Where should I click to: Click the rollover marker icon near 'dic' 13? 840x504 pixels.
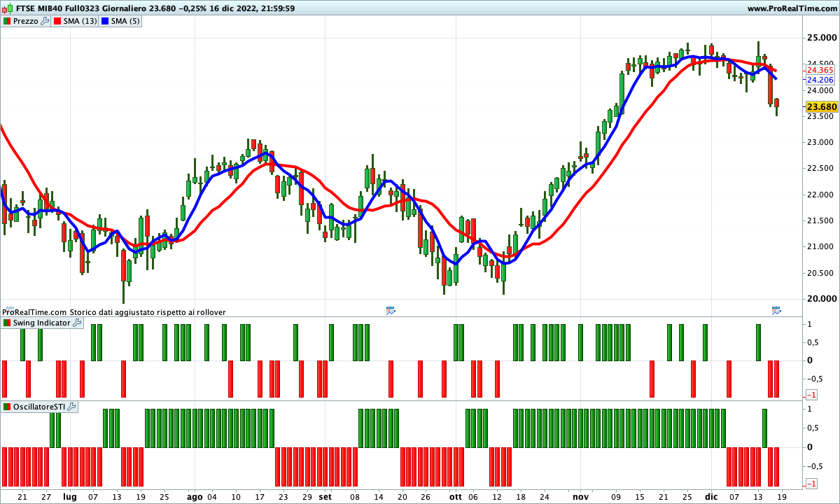(776, 309)
